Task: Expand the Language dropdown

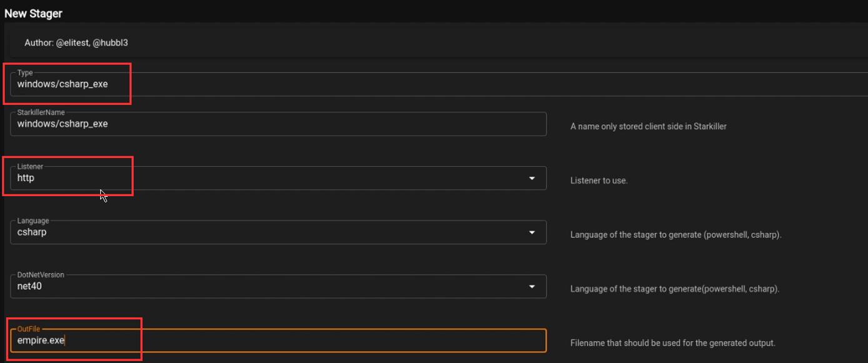Action: click(x=532, y=232)
